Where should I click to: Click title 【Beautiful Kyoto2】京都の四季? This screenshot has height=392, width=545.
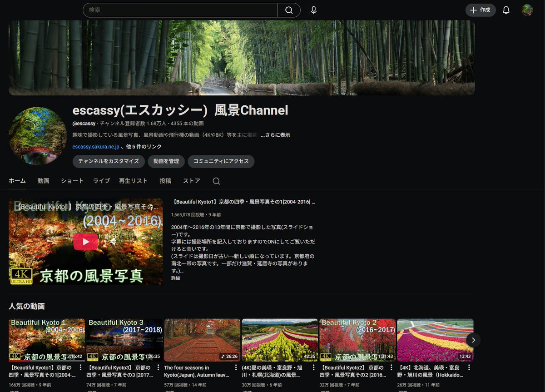pyautogui.click(x=352, y=372)
